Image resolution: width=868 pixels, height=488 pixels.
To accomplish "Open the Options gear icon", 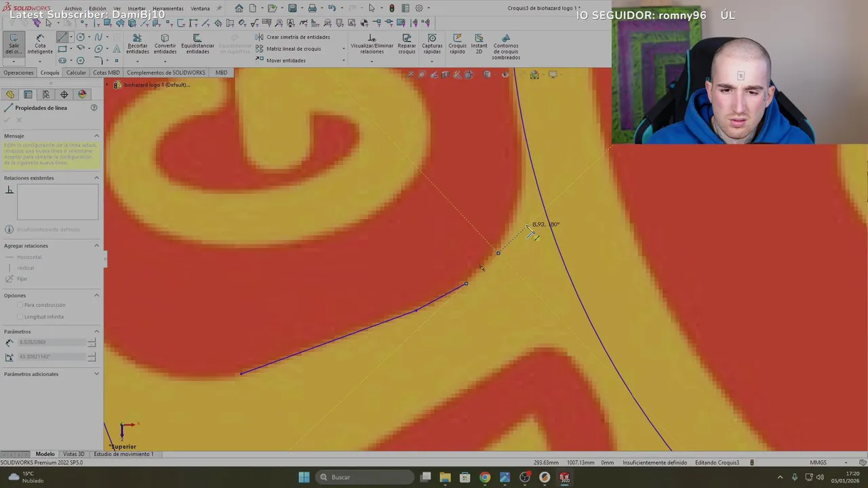I will [419, 8].
